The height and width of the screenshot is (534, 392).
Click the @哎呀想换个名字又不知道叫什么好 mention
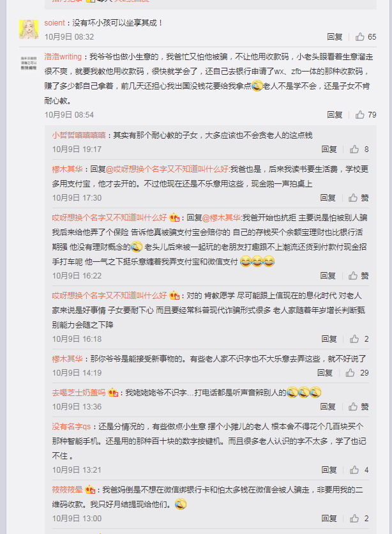coord(167,169)
